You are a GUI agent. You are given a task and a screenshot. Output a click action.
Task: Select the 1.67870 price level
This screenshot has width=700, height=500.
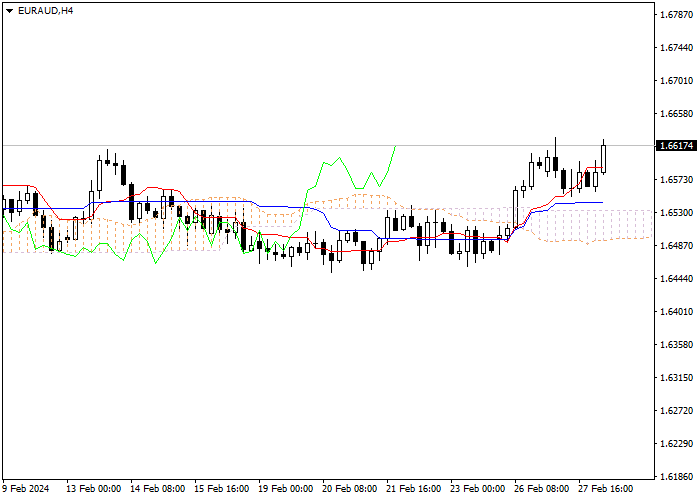point(676,15)
